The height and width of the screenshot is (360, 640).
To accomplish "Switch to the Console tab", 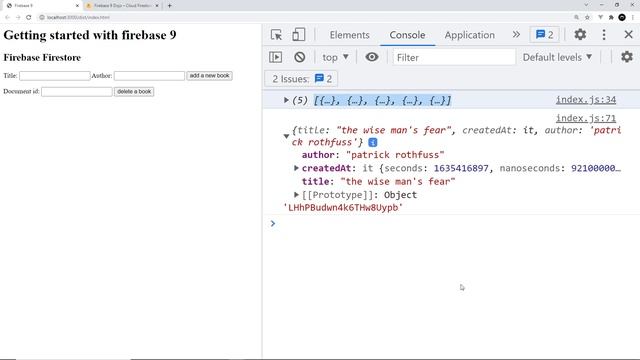I will click(407, 35).
